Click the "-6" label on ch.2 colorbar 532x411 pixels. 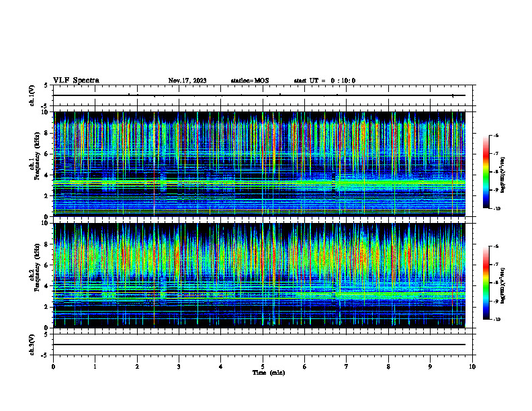point(496,246)
